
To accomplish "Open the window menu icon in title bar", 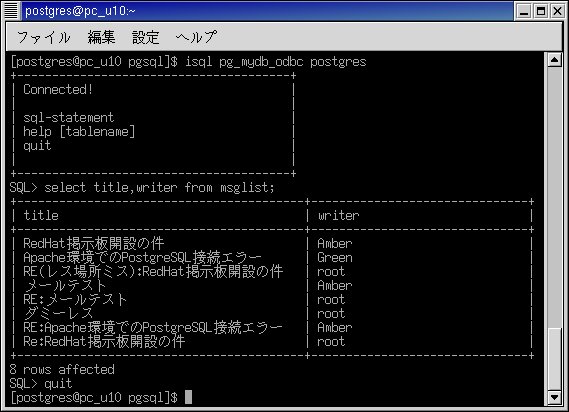I will tap(11, 11).
